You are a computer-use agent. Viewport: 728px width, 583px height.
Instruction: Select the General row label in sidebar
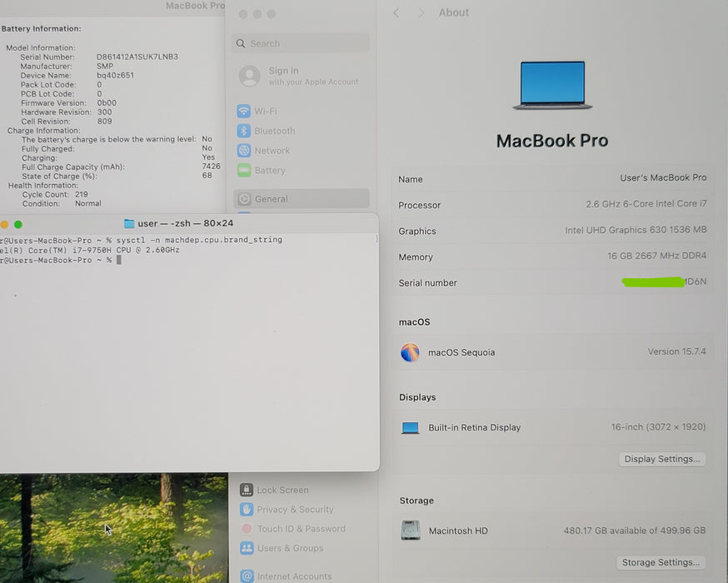pyautogui.click(x=272, y=199)
